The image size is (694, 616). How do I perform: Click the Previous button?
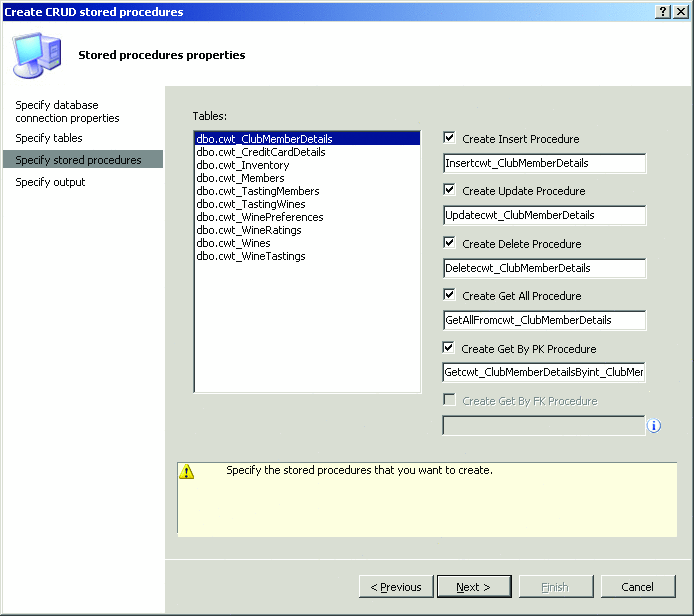[396, 587]
